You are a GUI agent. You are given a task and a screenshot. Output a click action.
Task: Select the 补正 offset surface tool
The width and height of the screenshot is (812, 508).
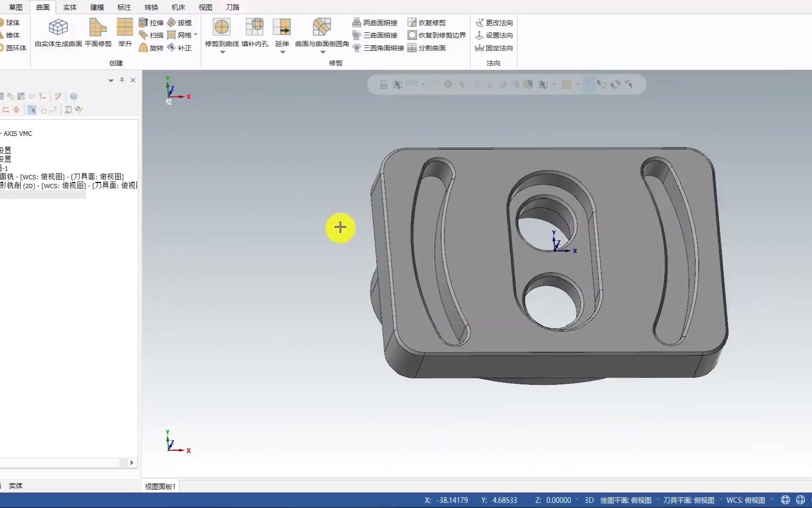point(180,48)
